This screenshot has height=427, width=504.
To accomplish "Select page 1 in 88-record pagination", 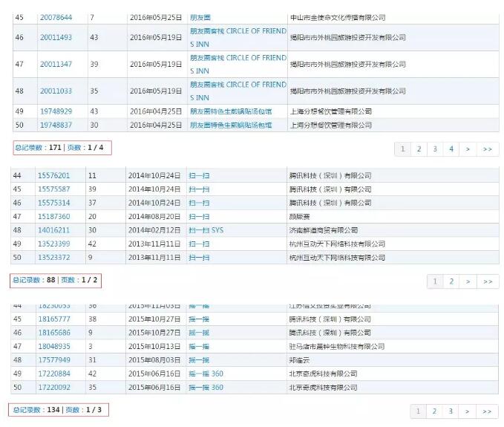I will pos(435,281).
